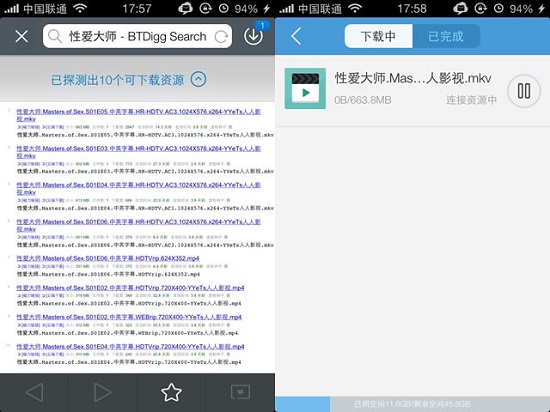
Task: Open the S01E06 HDTVrip 624X352 mp4 link
Action: (x=108, y=258)
